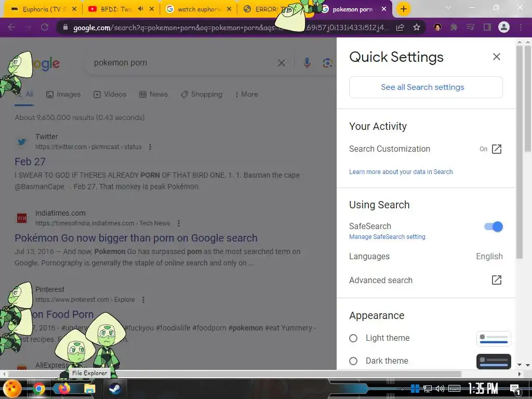Open a new browser tab
This screenshot has width=532, height=399.
point(403,9)
